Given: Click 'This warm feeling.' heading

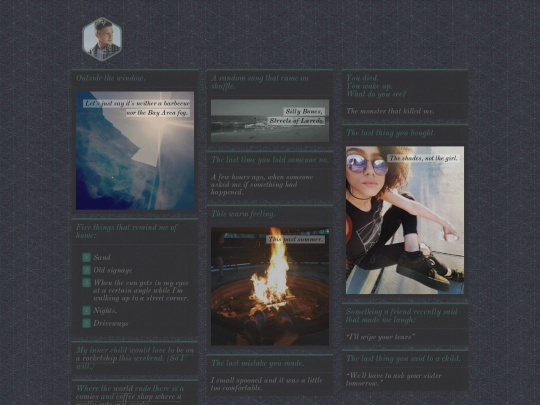Looking at the screenshot, I should [x=243, y=214].
